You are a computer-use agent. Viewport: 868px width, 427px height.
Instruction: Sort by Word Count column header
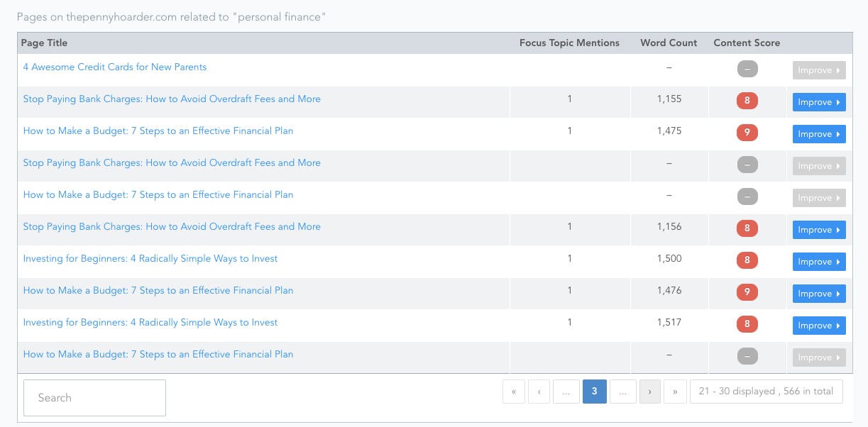point(669,43)
